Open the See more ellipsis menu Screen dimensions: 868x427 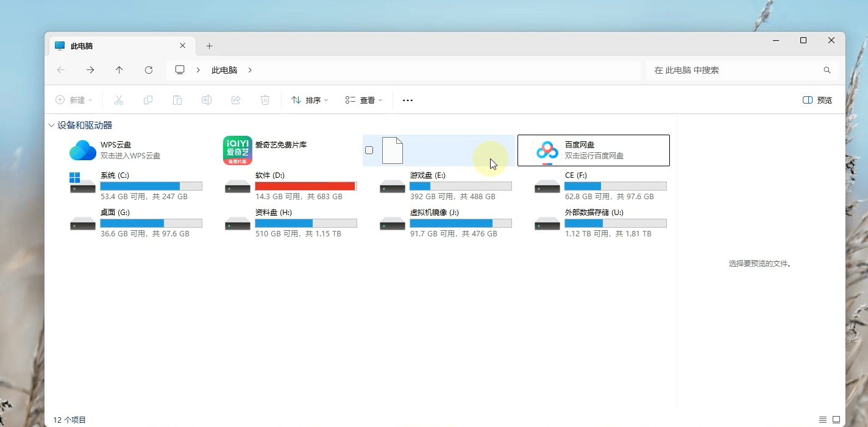coord(408,100)
